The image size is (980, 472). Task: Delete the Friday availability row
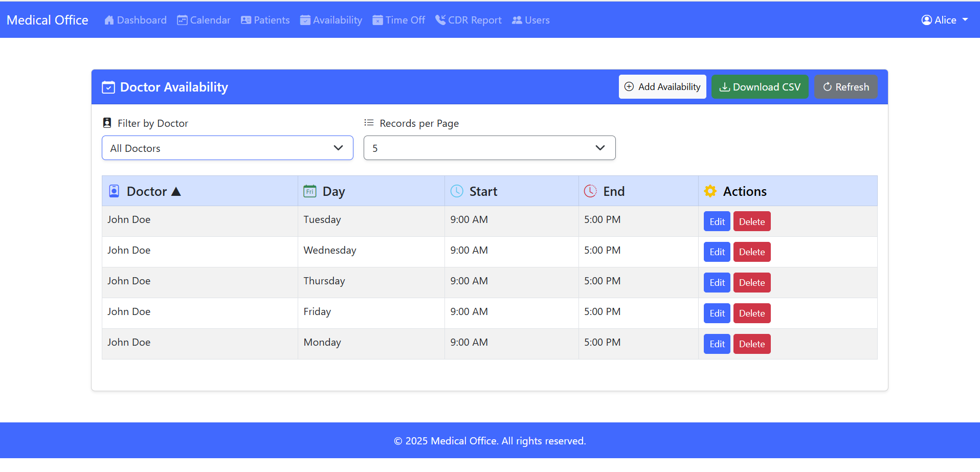click(x=751, y=313)
